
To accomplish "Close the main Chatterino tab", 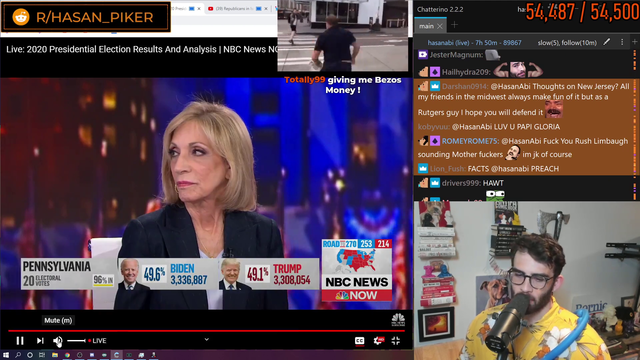I will [x=440, y=26].
